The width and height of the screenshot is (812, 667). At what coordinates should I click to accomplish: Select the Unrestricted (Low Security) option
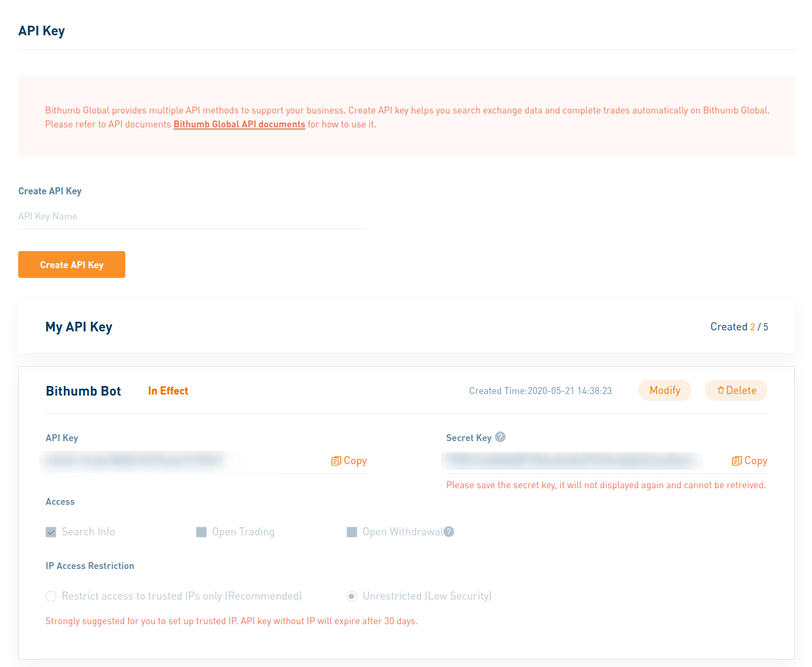352,596
